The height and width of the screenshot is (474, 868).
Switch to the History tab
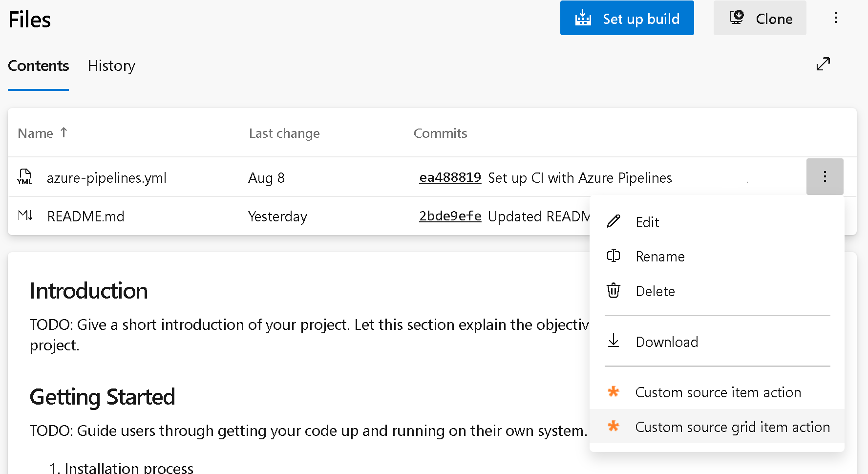tap(111, 66)
